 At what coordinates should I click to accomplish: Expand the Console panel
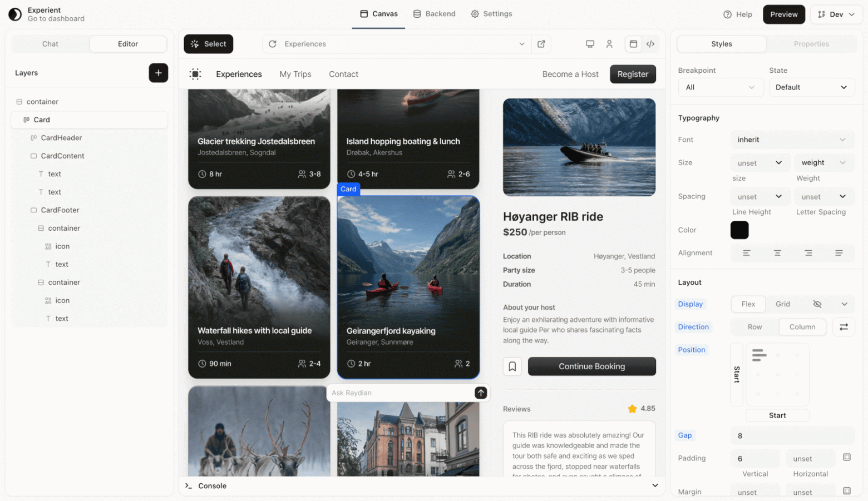pyautogui.click(x=655, y=485)
